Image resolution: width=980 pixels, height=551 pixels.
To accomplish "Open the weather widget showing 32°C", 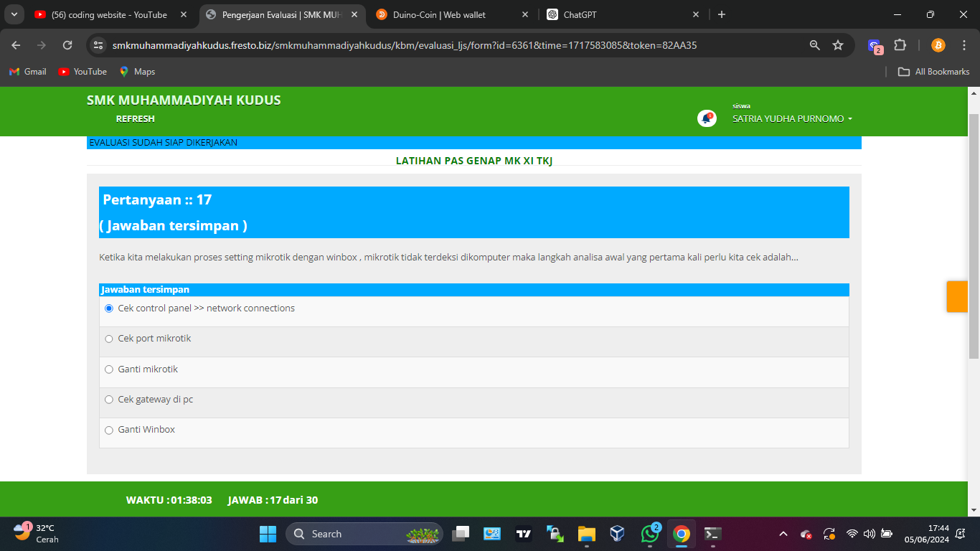I will pyautogui.click(x=37, y=534).
